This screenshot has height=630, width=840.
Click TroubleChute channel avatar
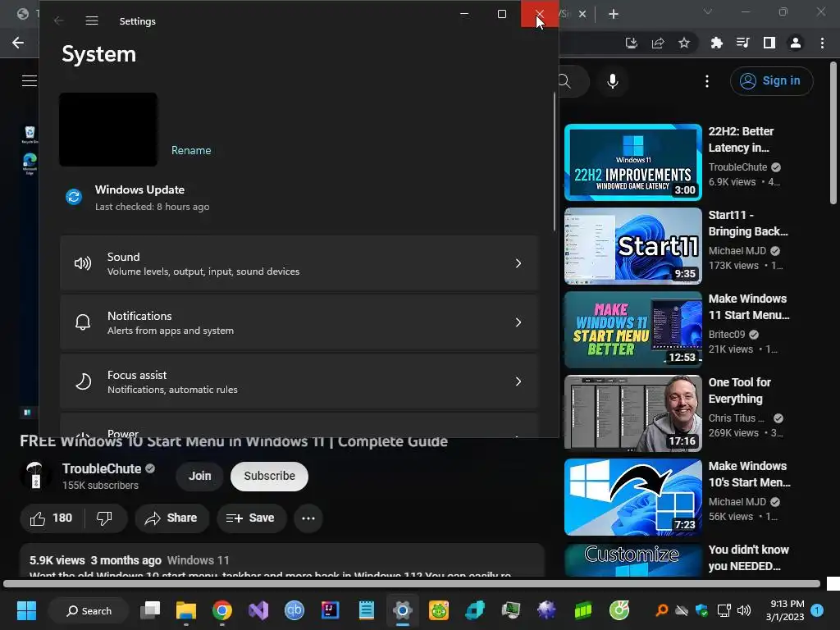point(36,476)
